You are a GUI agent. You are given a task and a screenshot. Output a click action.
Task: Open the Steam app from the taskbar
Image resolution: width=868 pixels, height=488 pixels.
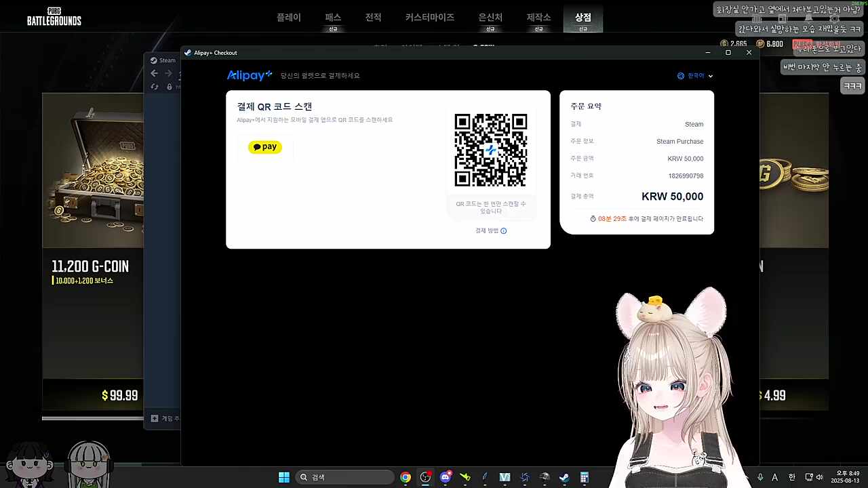coord(564,477)
